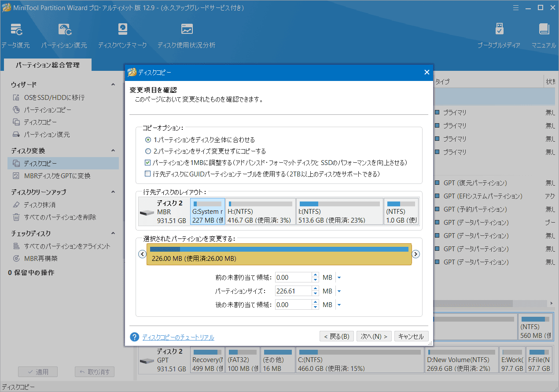Click right arrow beside the partition bar
Screen dimensions: 559x392
coord(416,254)
